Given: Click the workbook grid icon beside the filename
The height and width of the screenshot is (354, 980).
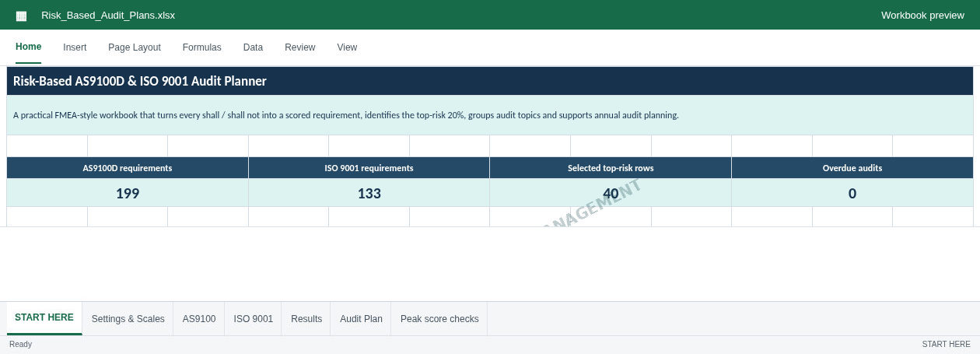Looking at the screenshot, I should [21, 16].
